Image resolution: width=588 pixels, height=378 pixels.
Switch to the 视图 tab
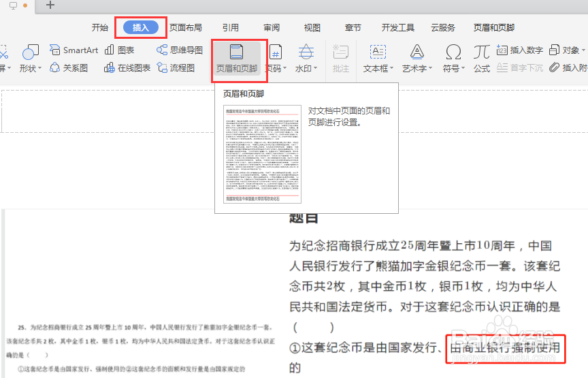coord(312,28)
